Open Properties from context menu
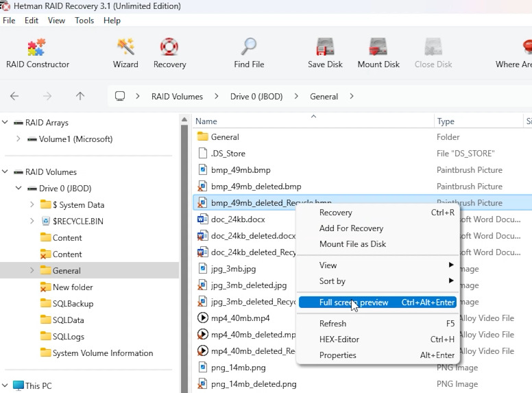 [377, 355]
